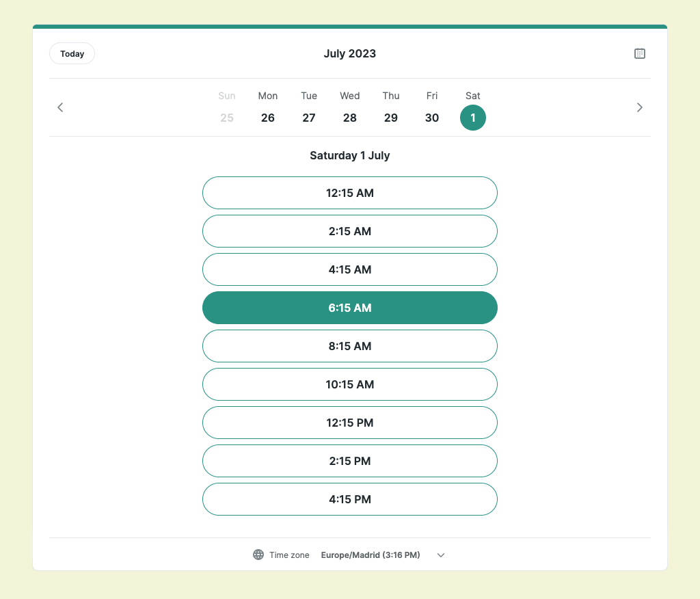Image resolution: width=700 pixels, height=599 pixels.
Task: Select the 12:15 PM time slot
Action: 350,423
